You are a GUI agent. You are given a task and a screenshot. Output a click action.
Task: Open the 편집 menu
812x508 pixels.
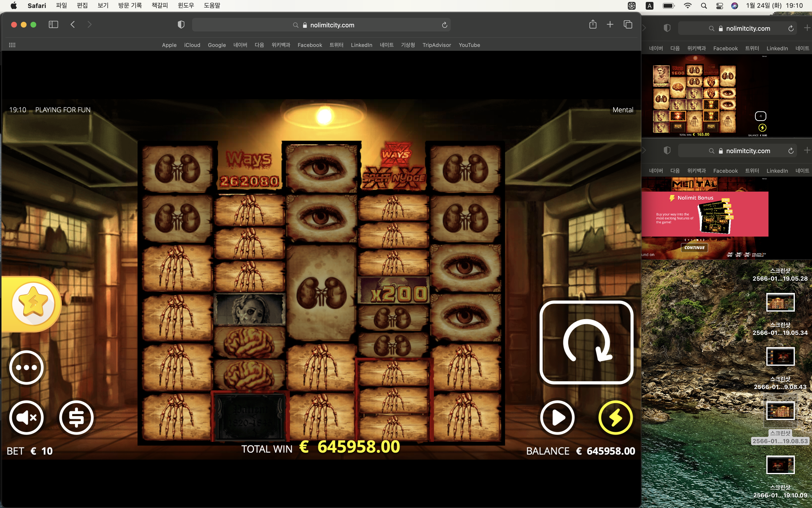click(x=82, y=5)
